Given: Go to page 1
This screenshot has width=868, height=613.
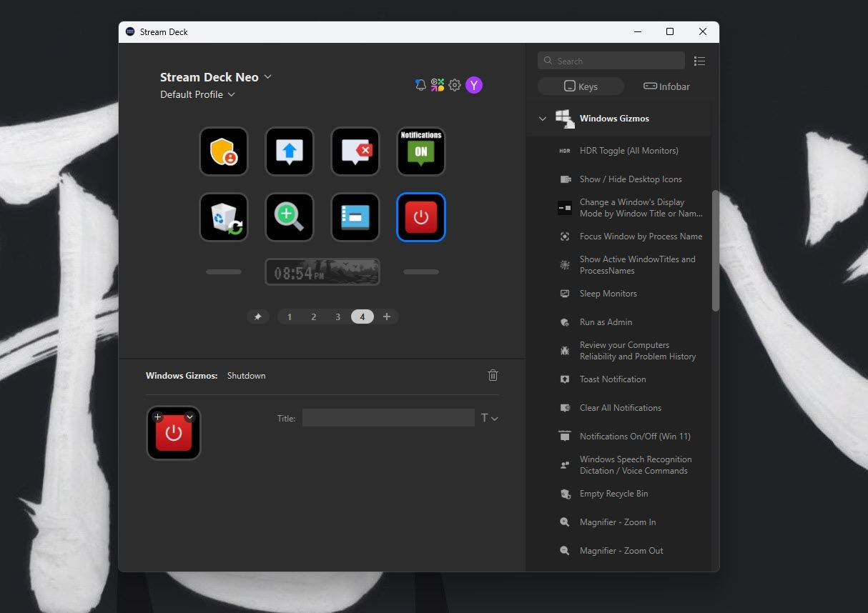Looking at the screenshot, I should pyautogui.click(x=290, y=317).
